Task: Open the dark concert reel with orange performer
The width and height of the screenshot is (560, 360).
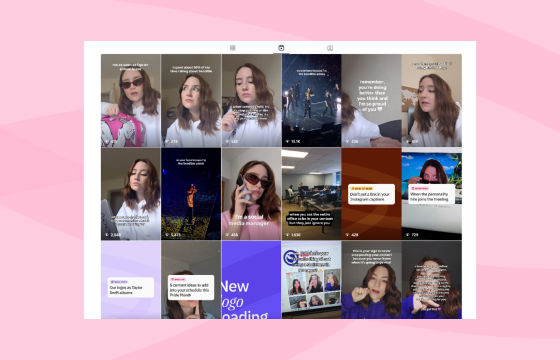Action: click(x=191, y=194)
